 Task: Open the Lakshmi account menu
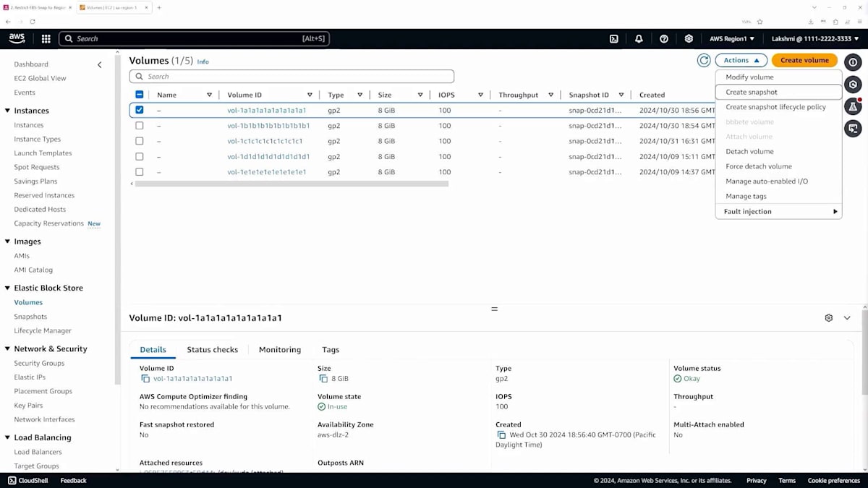[815, 39]
